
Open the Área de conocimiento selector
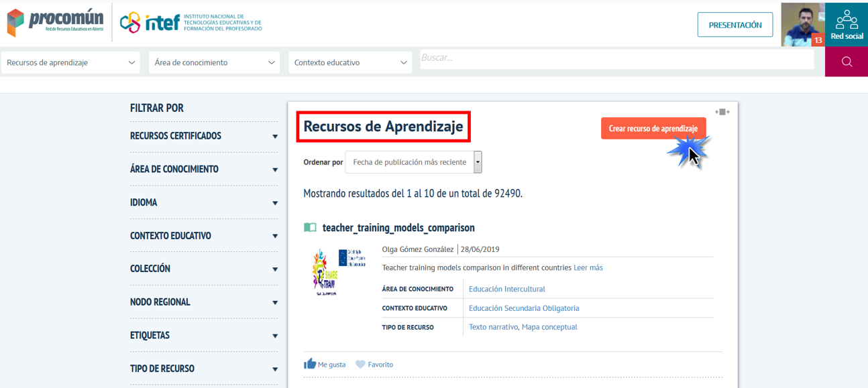pos(213,62)
